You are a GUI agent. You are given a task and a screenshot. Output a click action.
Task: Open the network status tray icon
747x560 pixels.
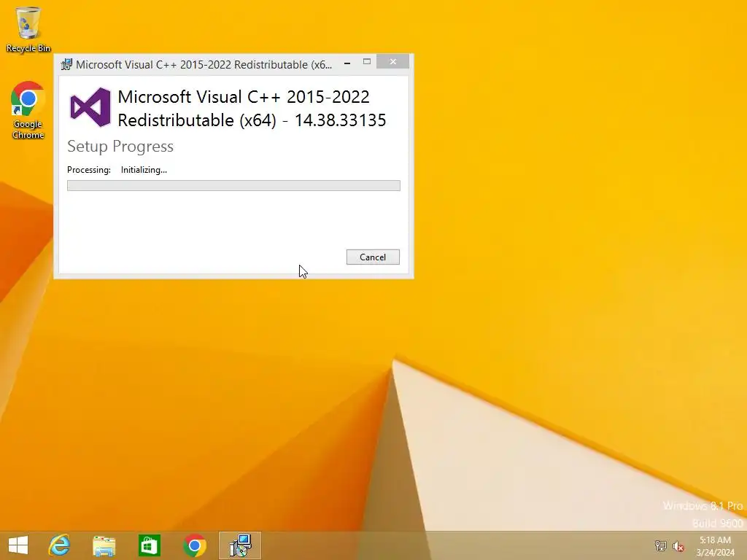click(x=660, y=546)
